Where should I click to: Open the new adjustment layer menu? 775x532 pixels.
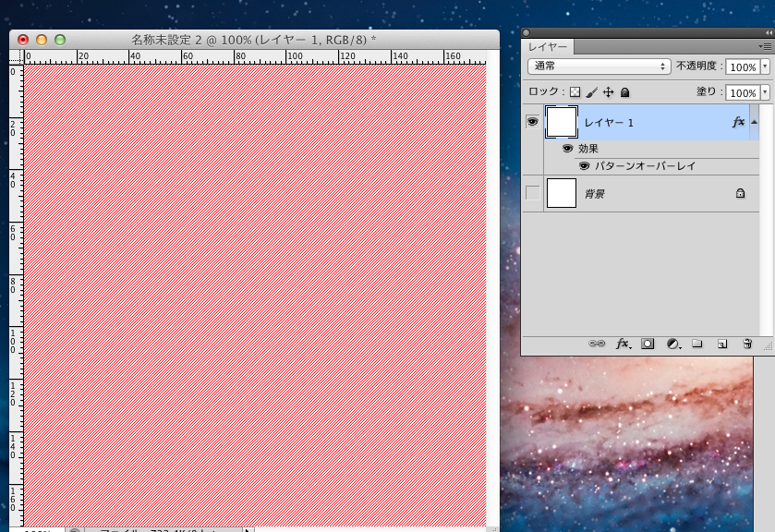tap(672, 344)
